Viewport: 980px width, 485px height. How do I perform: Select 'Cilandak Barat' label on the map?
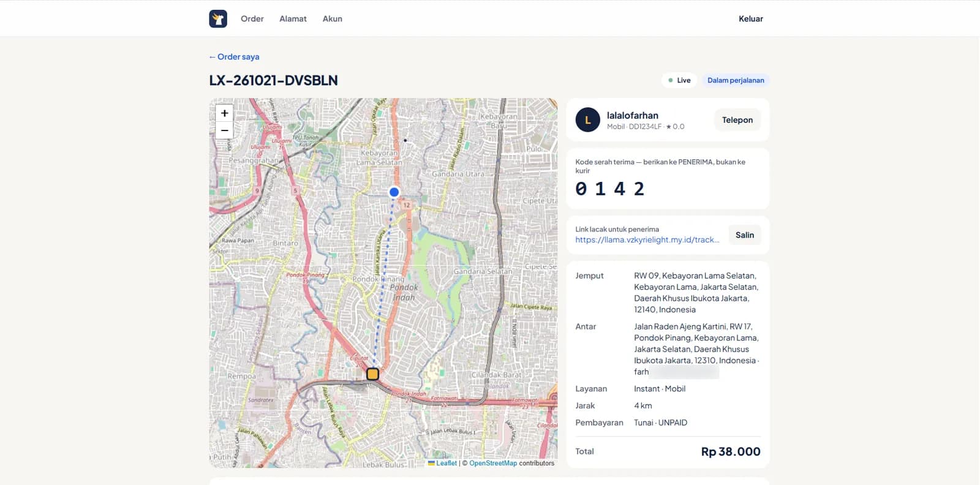point(496,375)
